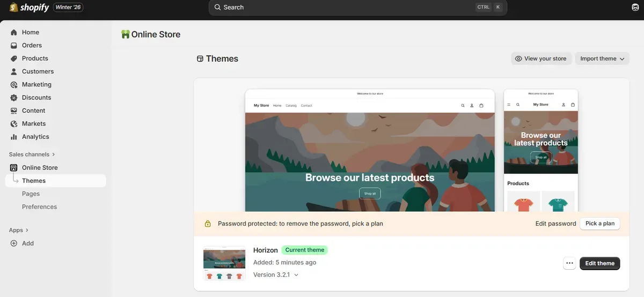Click the Content image icon

(x=14, y=110)
